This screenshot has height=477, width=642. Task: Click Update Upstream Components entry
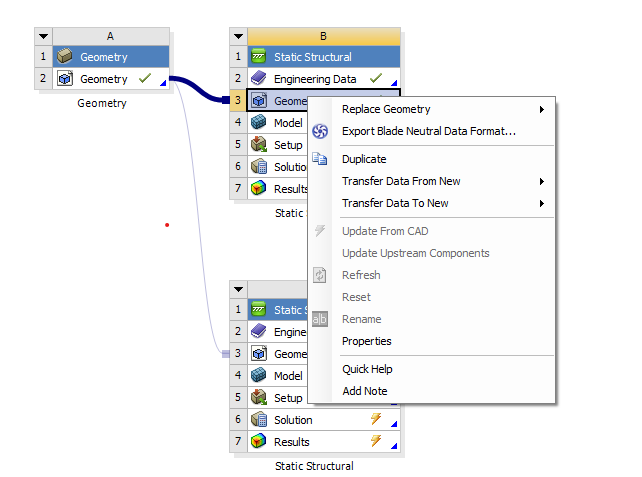click(x=432, y=253)
